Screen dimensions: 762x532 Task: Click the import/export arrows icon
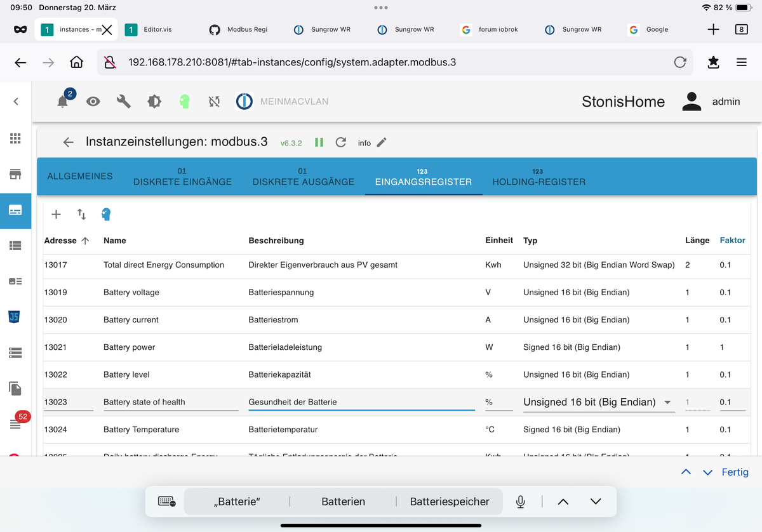coord(81,215)
